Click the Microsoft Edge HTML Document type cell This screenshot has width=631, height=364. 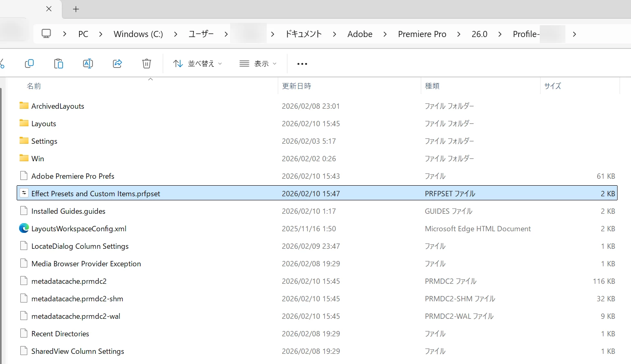click(478, 229)
